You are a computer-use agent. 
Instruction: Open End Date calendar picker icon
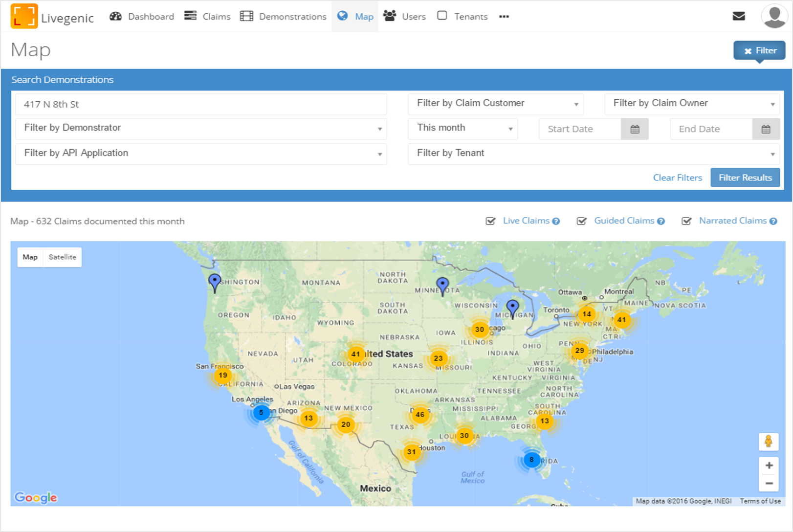[x=766, y=129]
